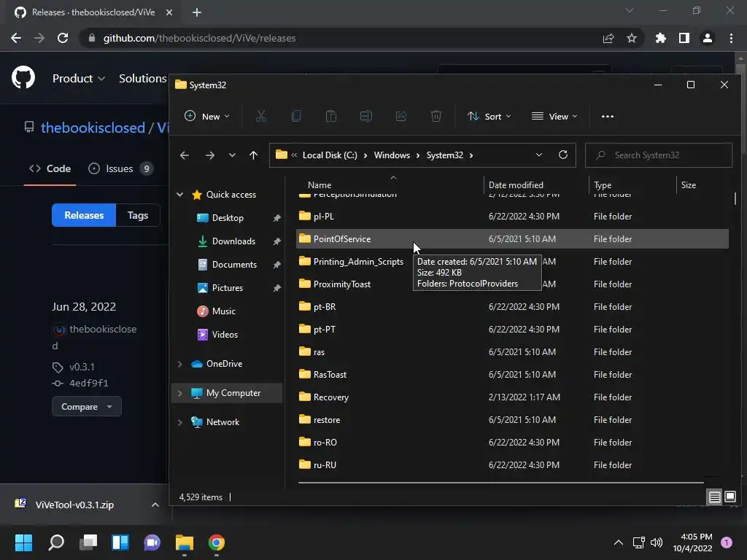Open Widgets from taskbar

pyautogui.click(x=120, y=542)
